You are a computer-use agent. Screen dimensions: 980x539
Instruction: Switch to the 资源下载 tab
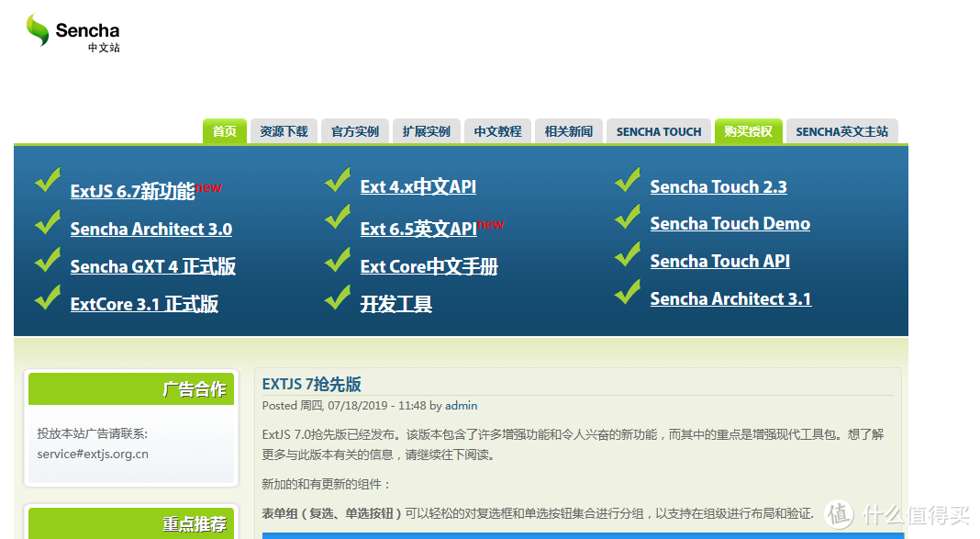pos(284,131)
